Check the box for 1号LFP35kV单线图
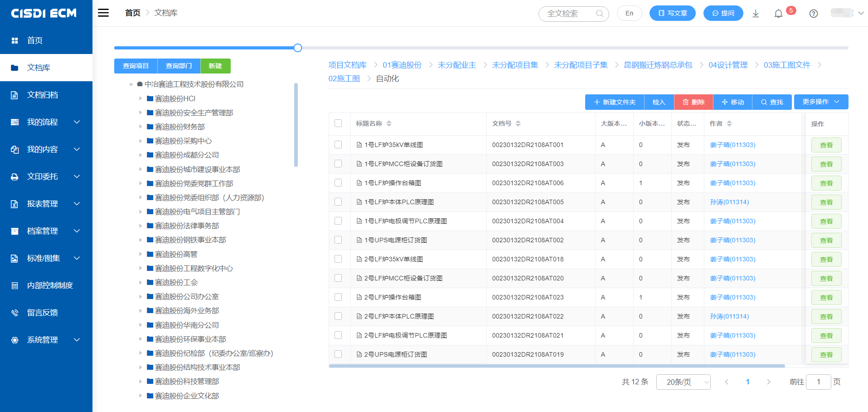868x412 pixels. [x=338, y=145]
